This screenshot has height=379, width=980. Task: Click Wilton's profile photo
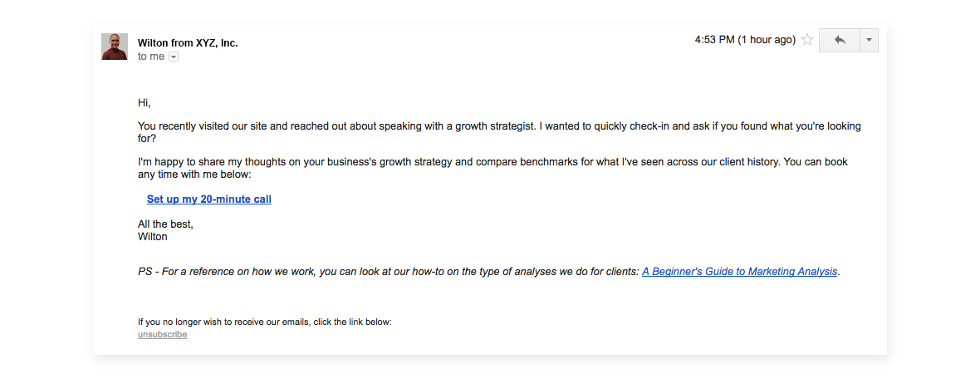tap(115, 47)
